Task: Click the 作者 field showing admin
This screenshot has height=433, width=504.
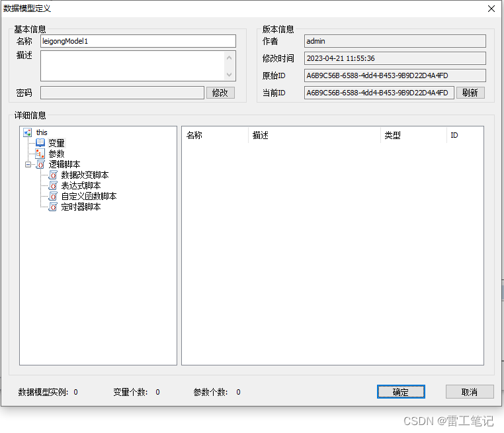Action: pyautogui.click(x=395, y=41)
